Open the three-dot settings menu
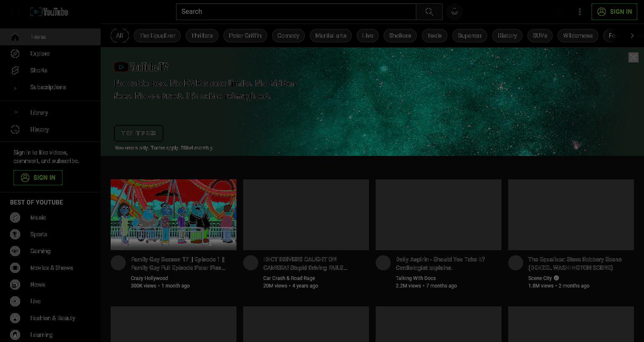The width and height of the screenshot is (644, 342). click(x=580, y=12)
